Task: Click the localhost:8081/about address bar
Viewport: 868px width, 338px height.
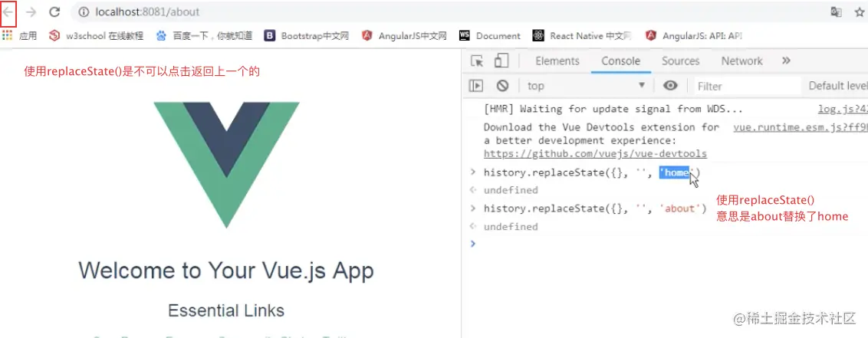Action: [147, 11]
